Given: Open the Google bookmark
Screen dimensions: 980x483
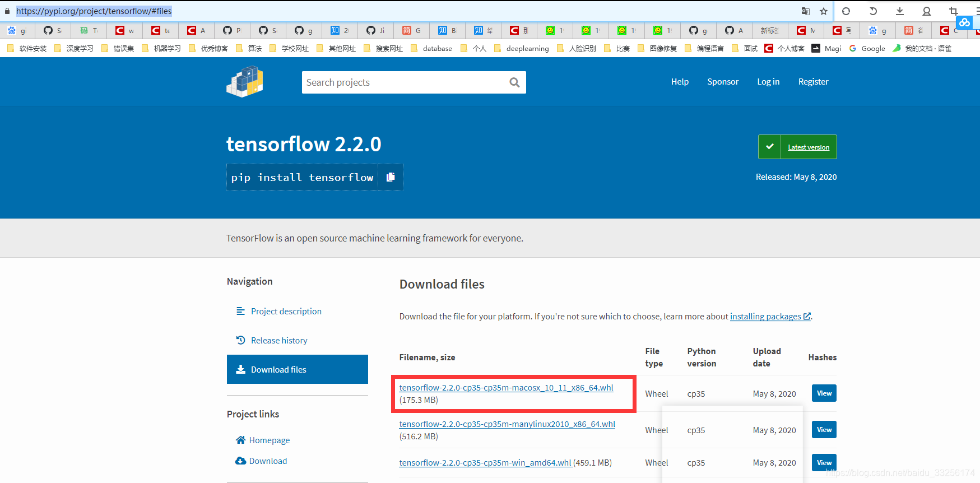Looking at the screenshot, I should point(867,48).
